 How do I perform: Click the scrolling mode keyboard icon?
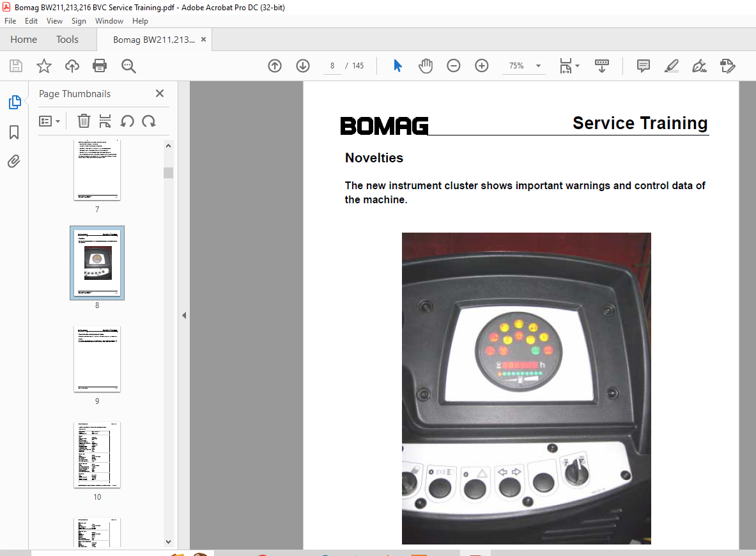click(602, 66)
